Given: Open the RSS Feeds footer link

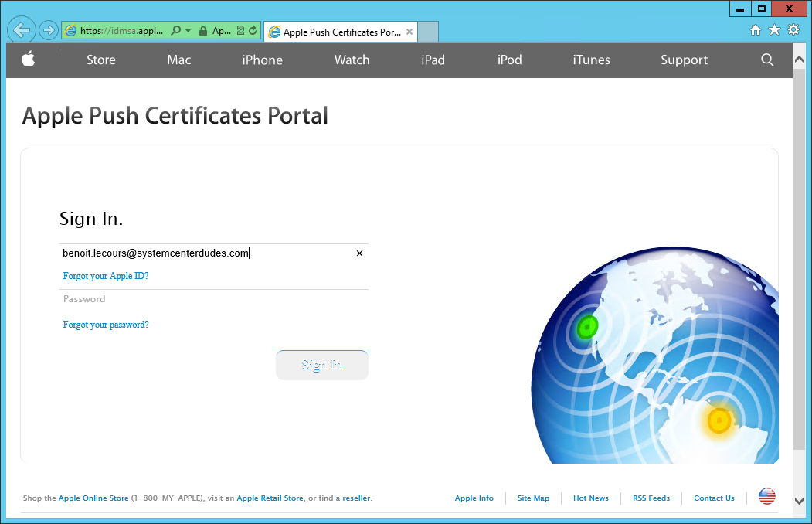Looking at the screenshot, I should coord(651,498).
